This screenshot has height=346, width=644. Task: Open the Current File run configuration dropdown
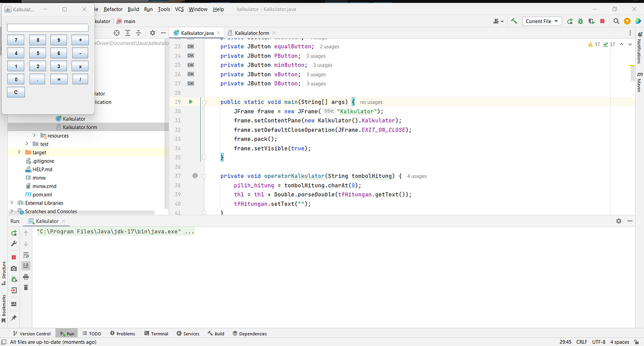542,21
